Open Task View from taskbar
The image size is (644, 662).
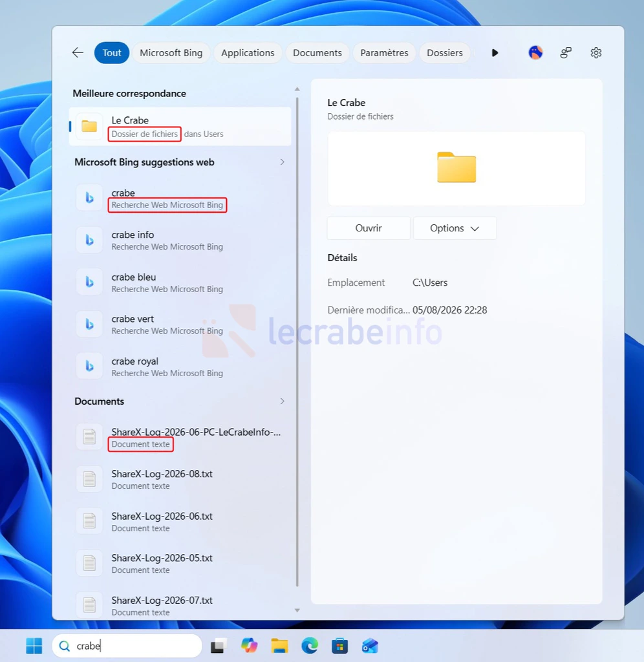point(219,646)
